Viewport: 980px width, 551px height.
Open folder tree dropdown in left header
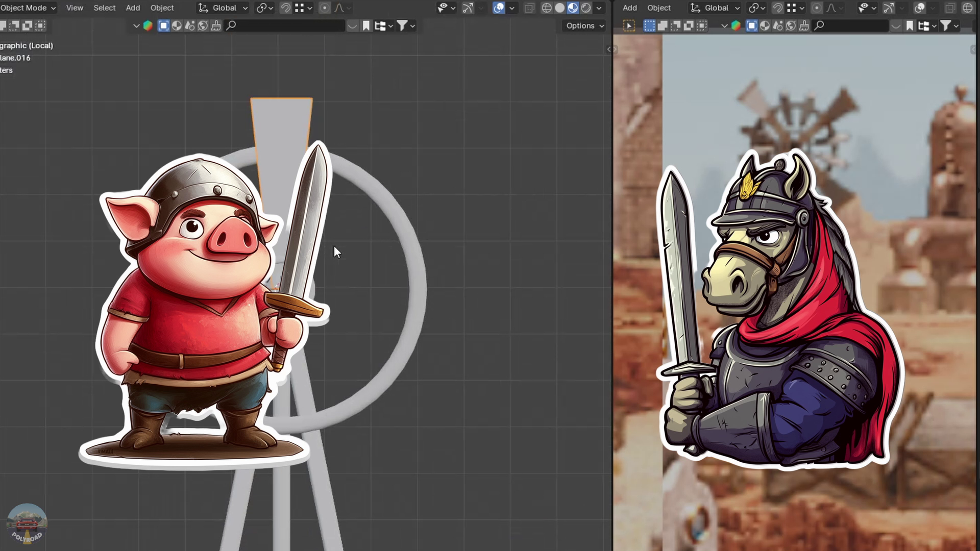point(383,26)
